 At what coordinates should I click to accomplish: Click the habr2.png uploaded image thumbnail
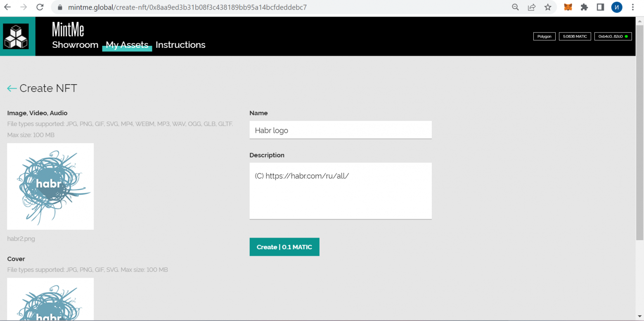(x=50, y=186)
